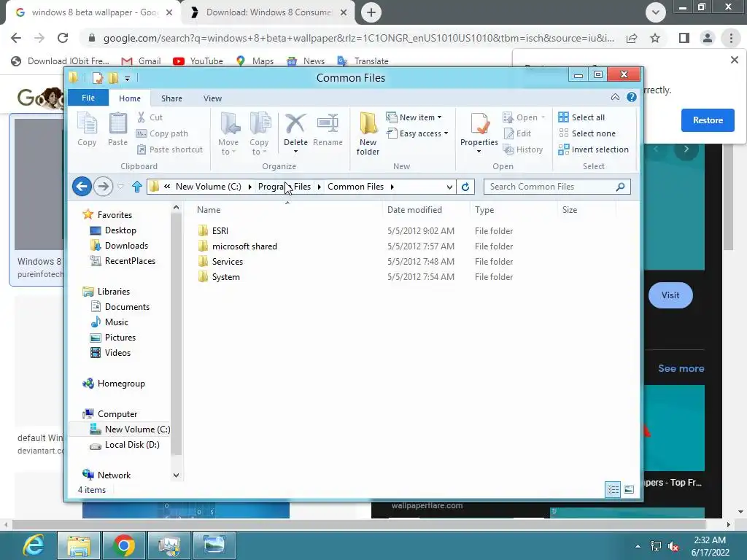The image size is (747, 560).
Task: Click the Properties icon
Action: click(x=479, y=125)
